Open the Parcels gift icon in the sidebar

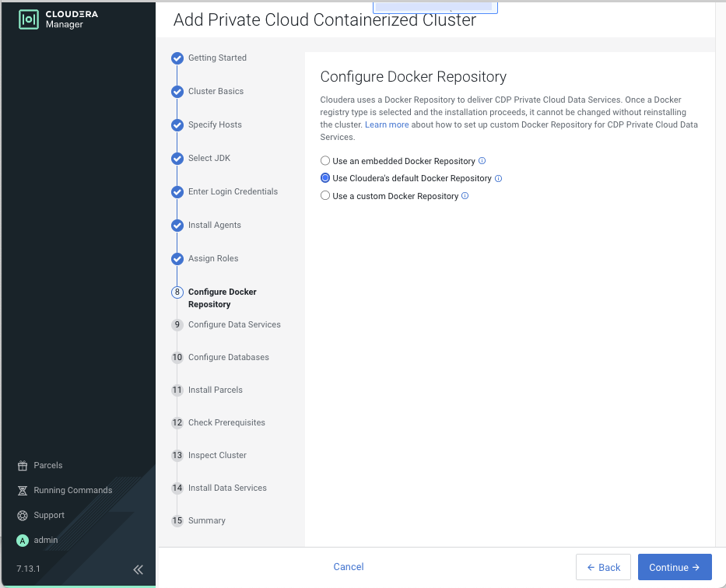(23, 465)
